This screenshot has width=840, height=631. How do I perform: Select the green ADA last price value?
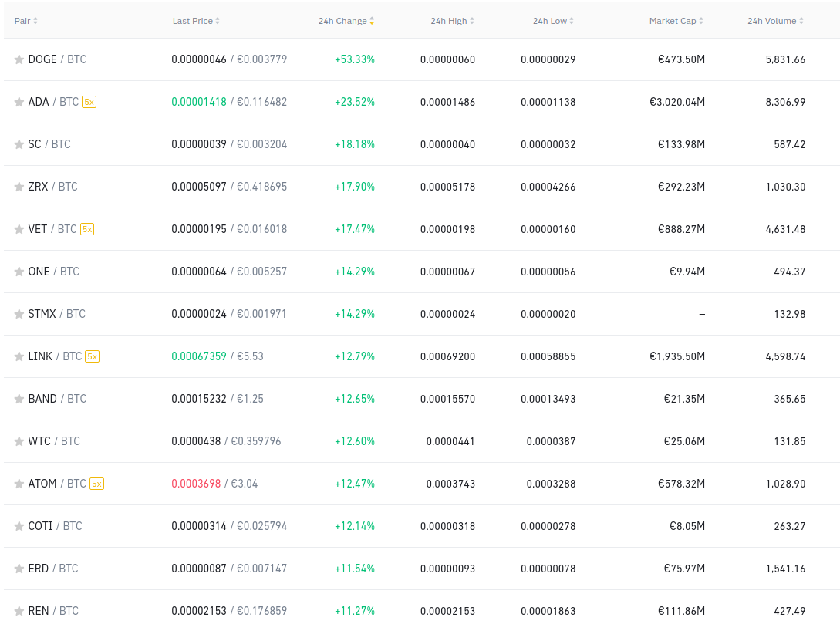(197, 101)
